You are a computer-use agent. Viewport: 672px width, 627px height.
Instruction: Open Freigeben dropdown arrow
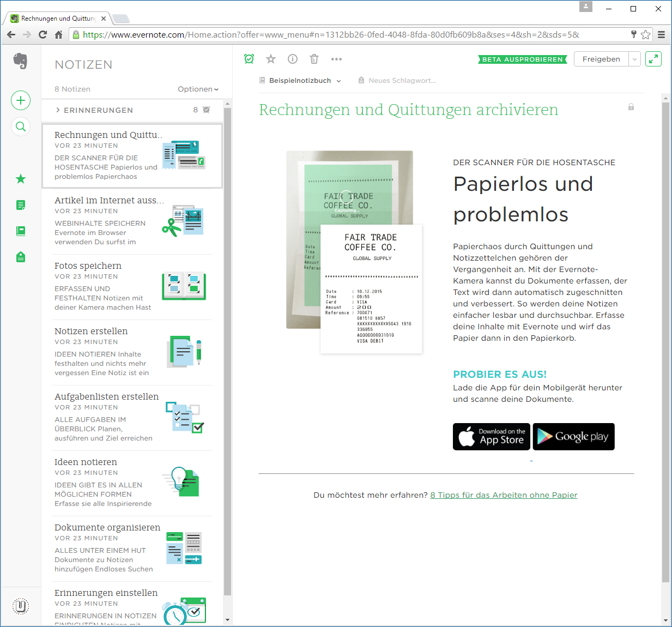pyautogui.click(x=634, y=59)
